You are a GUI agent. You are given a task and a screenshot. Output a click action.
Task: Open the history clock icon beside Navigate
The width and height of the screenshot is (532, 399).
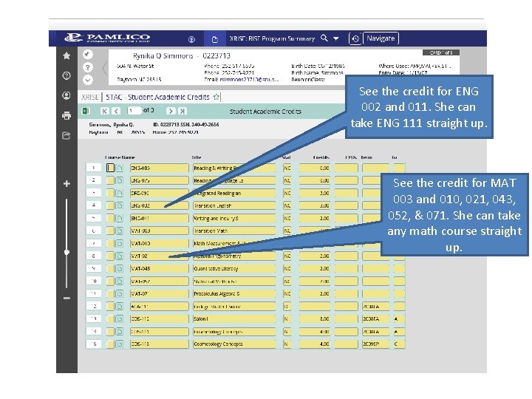point(355,38)
